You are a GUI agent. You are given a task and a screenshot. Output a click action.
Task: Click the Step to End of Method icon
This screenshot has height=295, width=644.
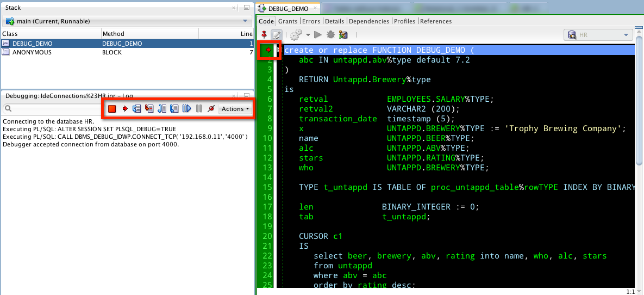coord(174,109)
